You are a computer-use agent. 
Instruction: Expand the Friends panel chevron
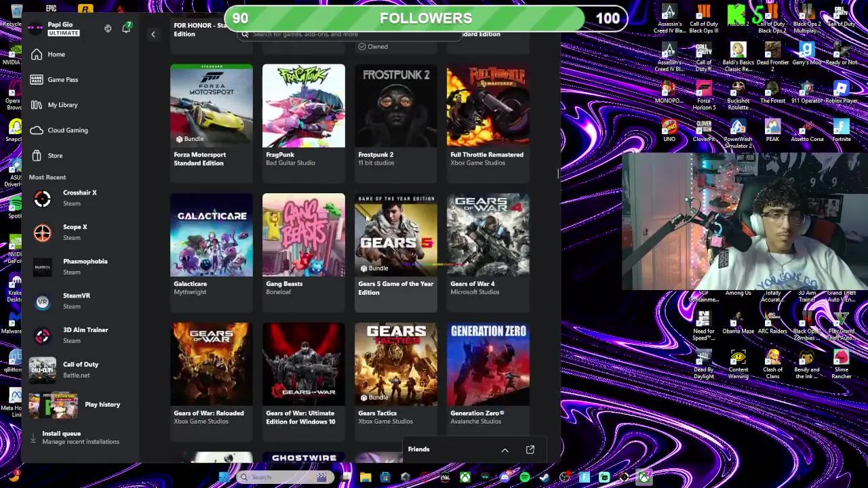tap(505, 449)
